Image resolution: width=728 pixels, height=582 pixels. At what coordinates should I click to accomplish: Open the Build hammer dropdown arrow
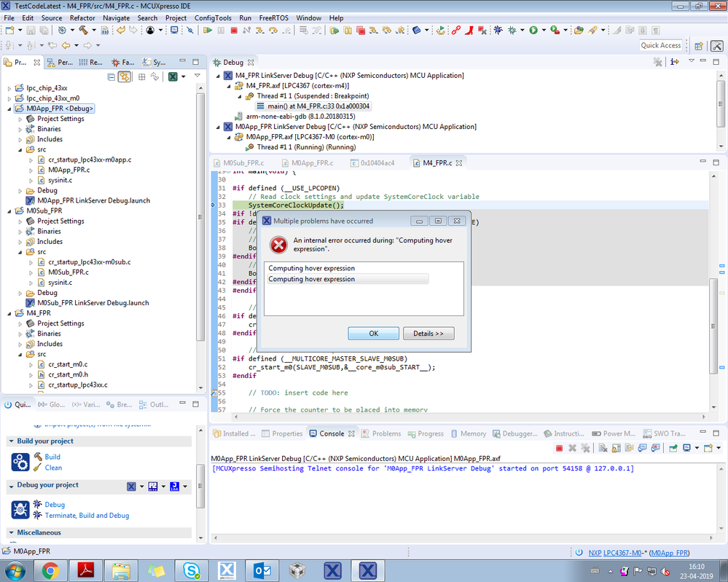94,30
